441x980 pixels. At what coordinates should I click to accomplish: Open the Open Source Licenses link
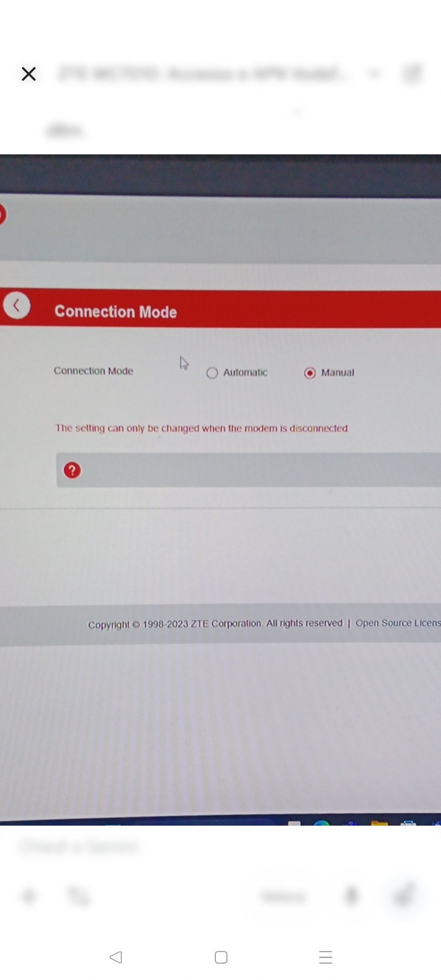pyautogui.click(x=398, y=623)
